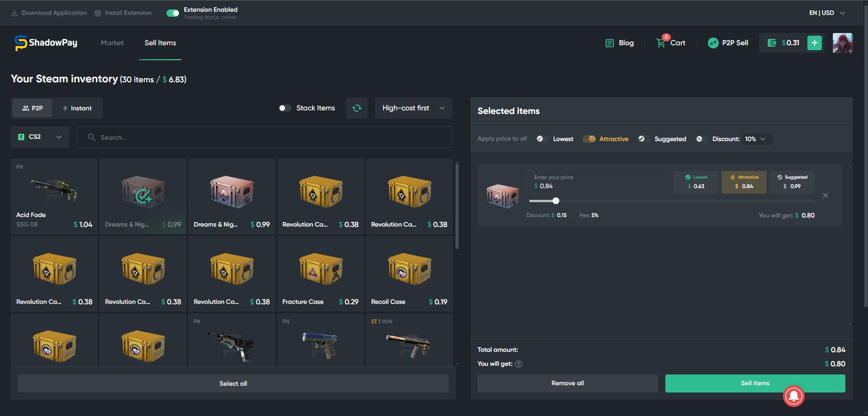
Task: Click in the inventory Search field
Action: [x=265, y=137]
